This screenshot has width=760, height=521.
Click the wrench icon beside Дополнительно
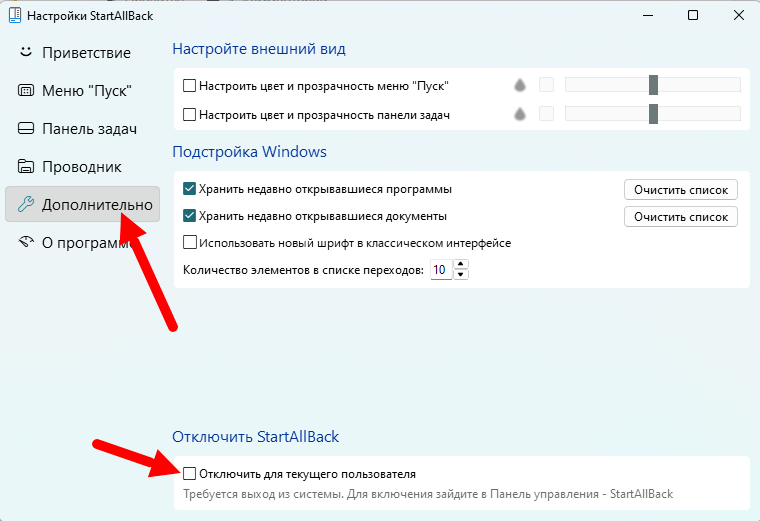(26, 205)
